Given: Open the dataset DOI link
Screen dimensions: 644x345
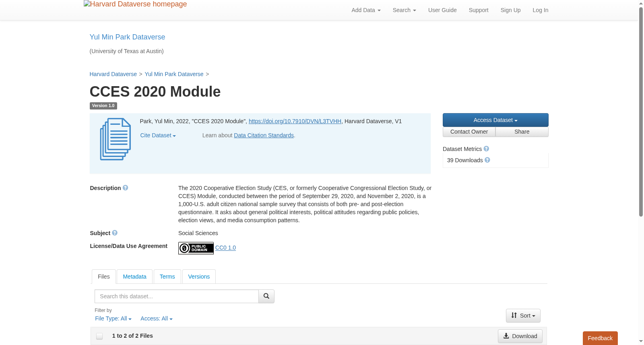Looking at the screenshot, I should tap(295, 121).
